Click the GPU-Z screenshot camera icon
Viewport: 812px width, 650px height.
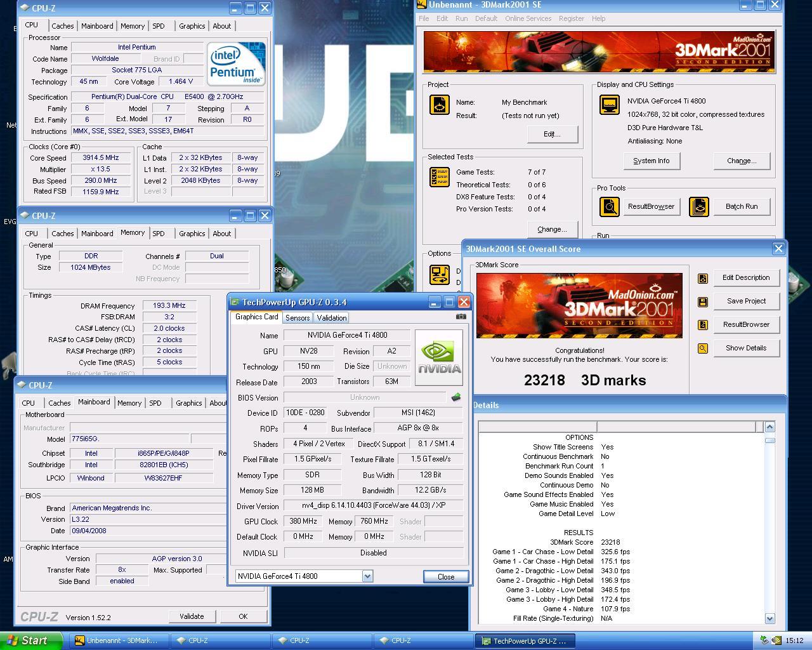(x=461, y=316)
